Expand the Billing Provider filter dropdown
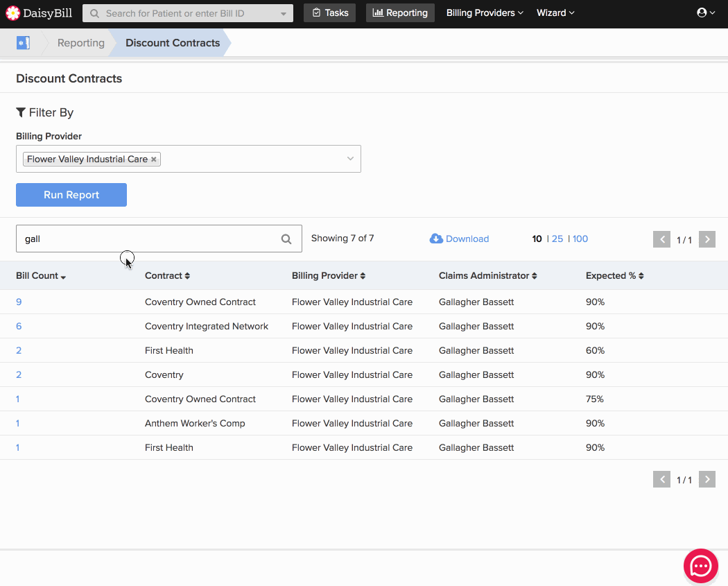The image size is (728, 586). [x=351, y=159]
